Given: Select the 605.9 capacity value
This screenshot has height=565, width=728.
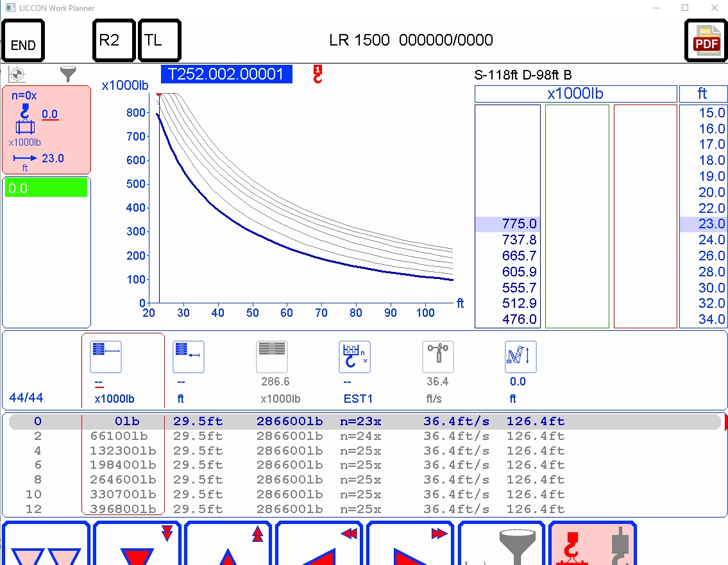Looking at the screenshot, I should click(x=519, y=271).
